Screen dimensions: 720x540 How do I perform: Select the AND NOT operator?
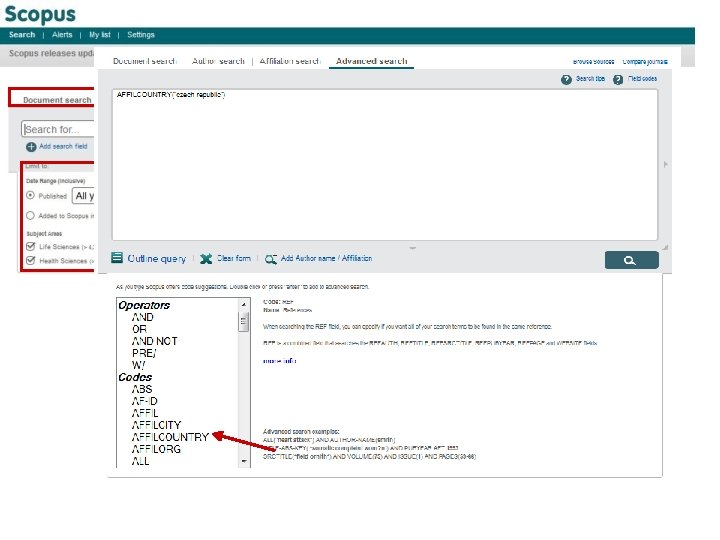[x=154, y=341]
